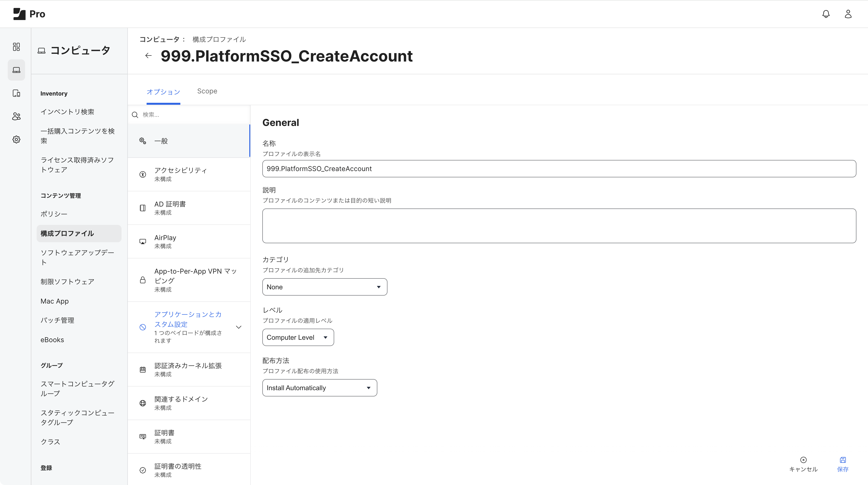868x485 pixels.
Task: Click the AirPlay payload icon
Action: pos(142,242)
